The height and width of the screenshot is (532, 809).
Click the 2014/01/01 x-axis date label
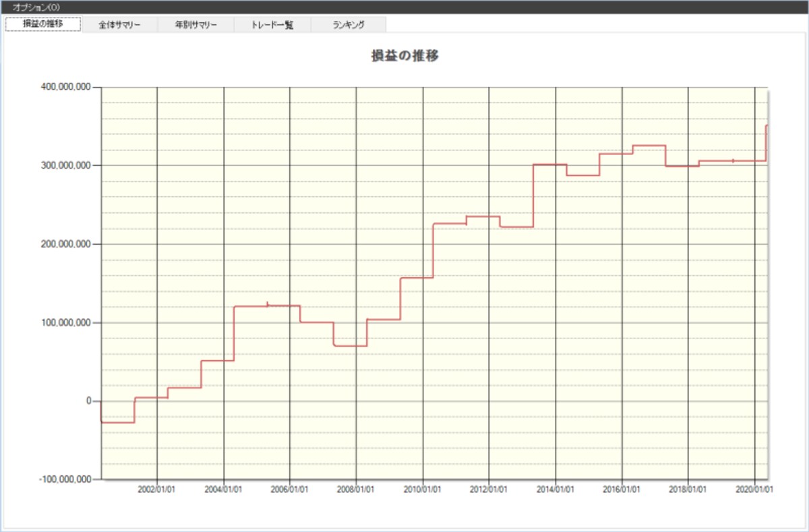tap(556, 490)
